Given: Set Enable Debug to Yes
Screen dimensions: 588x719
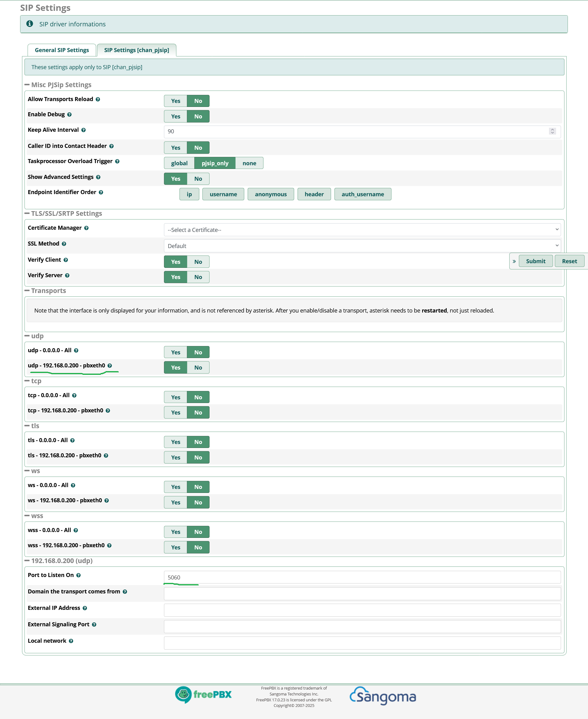Looking at the screenshot, I should click(x=175, y=116).
